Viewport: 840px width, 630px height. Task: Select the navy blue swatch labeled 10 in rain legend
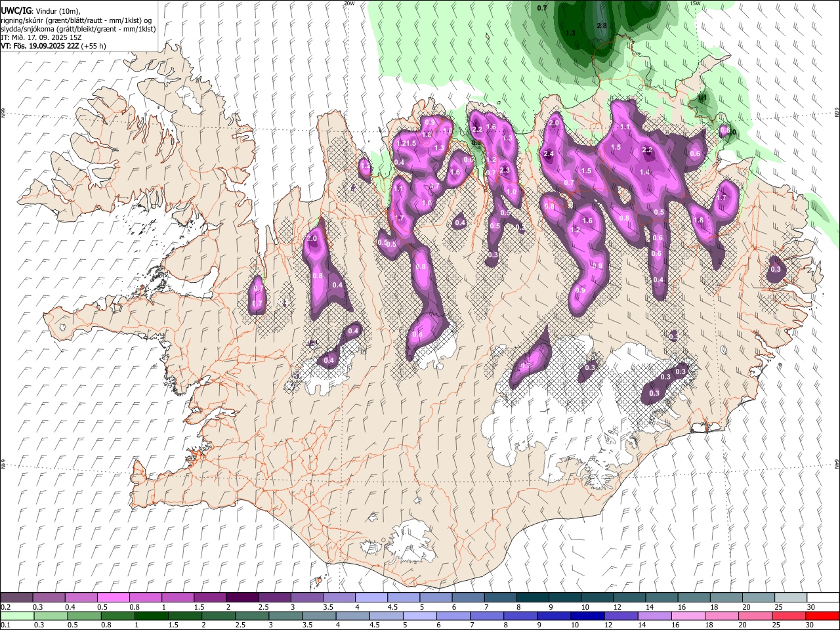click(587, 616)
